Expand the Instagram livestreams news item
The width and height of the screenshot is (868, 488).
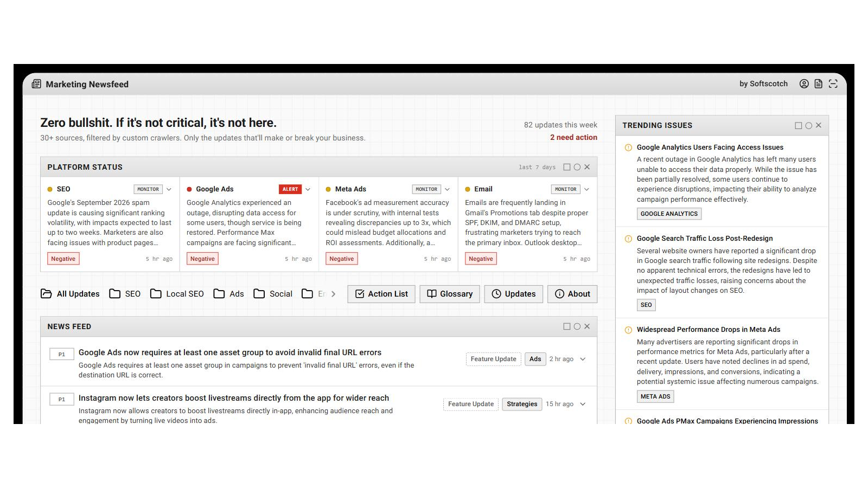(x=583, y=404)
